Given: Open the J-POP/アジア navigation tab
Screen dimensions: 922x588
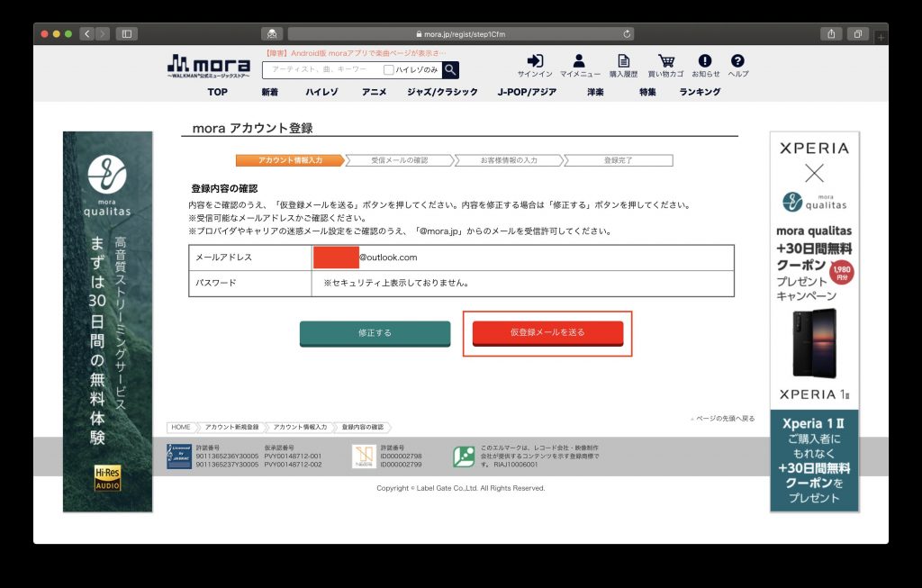Looking at the screenshot, I should [527, 93].
